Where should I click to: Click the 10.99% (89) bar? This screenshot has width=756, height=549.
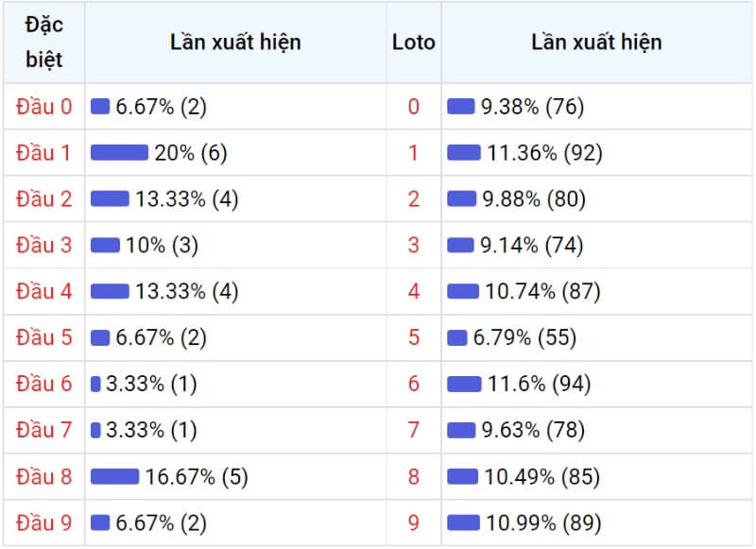(463, 523)
